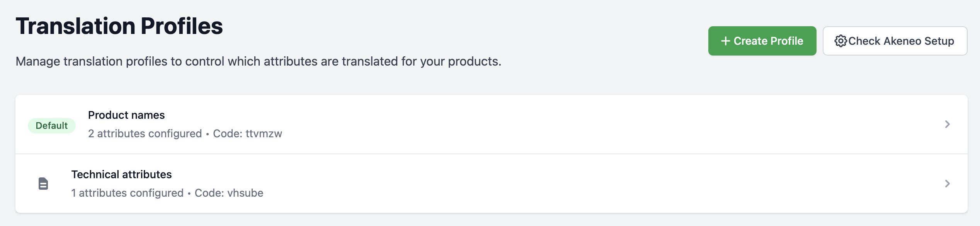
Task: Expand Technical attributes using its right chevron
Action: click(947, 184)
